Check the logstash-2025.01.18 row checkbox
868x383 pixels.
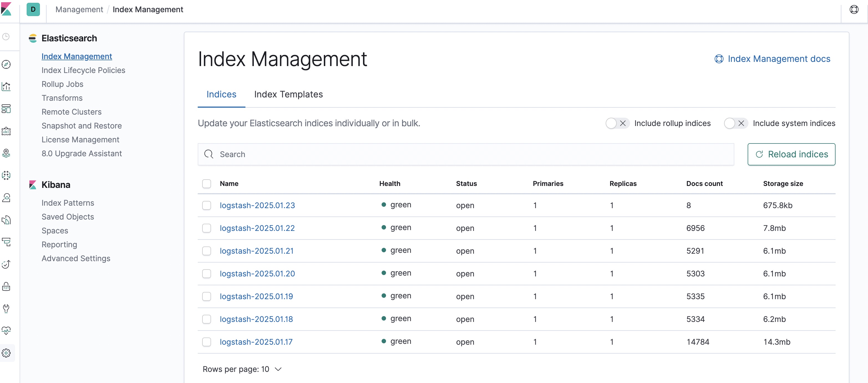point(207,319)
